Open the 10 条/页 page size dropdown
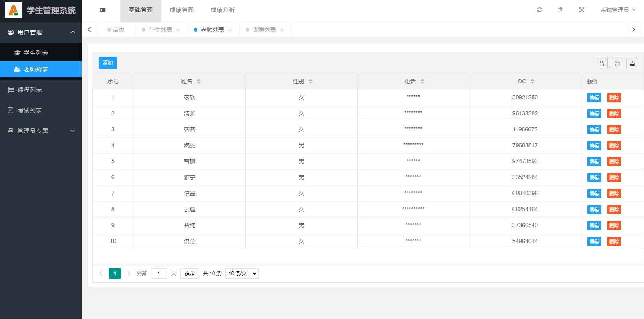644x319 pixels. pyautogui.click(x=242, y=273)
